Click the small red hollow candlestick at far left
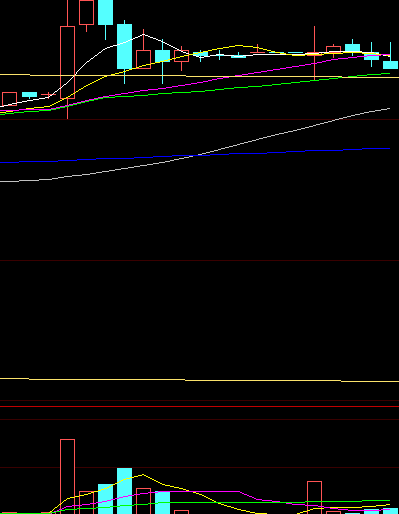Viewport: 399px width, 514px height. coord(9,99)
